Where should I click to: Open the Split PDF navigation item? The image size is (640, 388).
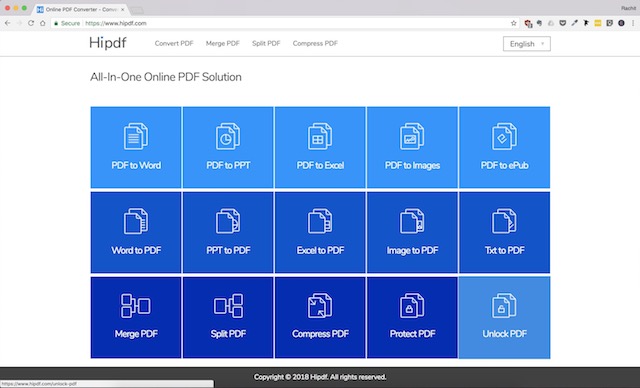tap(266, 43)
